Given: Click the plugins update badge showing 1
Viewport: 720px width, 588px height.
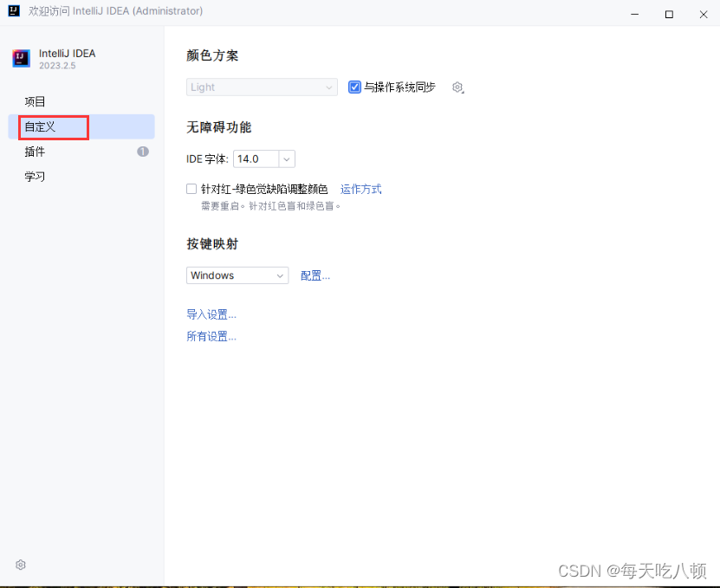Looking at the screenshot, I should coord(143,152).
